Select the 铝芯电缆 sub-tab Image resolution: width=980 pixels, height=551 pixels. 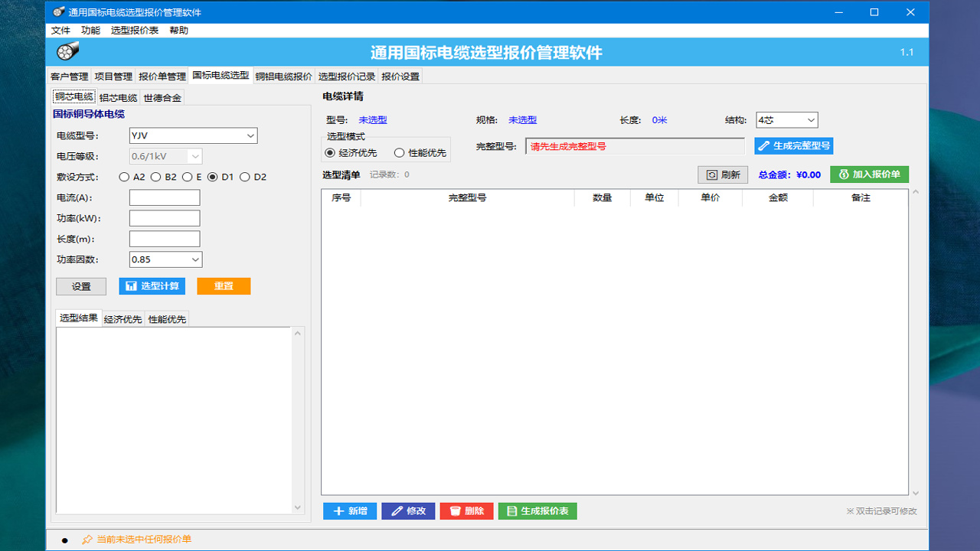coord(118,98)
